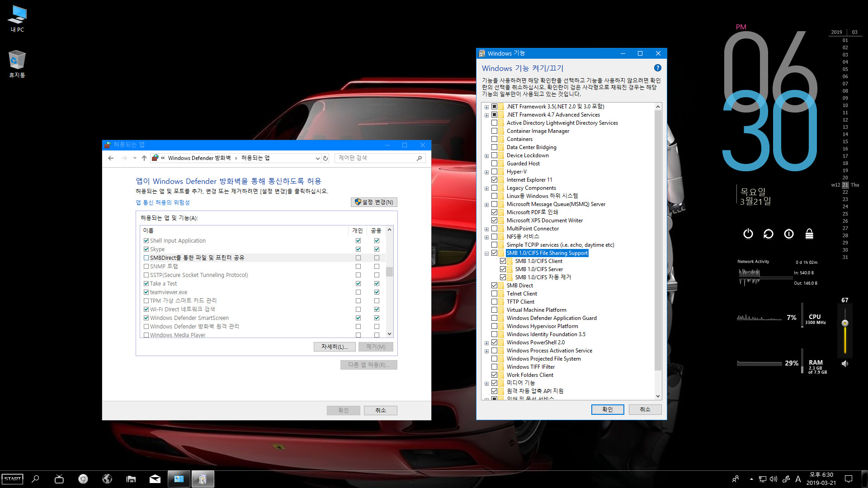Uncheck 공용 column for Take a Test
This screenshot has width=868, height=488.
(x=377, y=284)
